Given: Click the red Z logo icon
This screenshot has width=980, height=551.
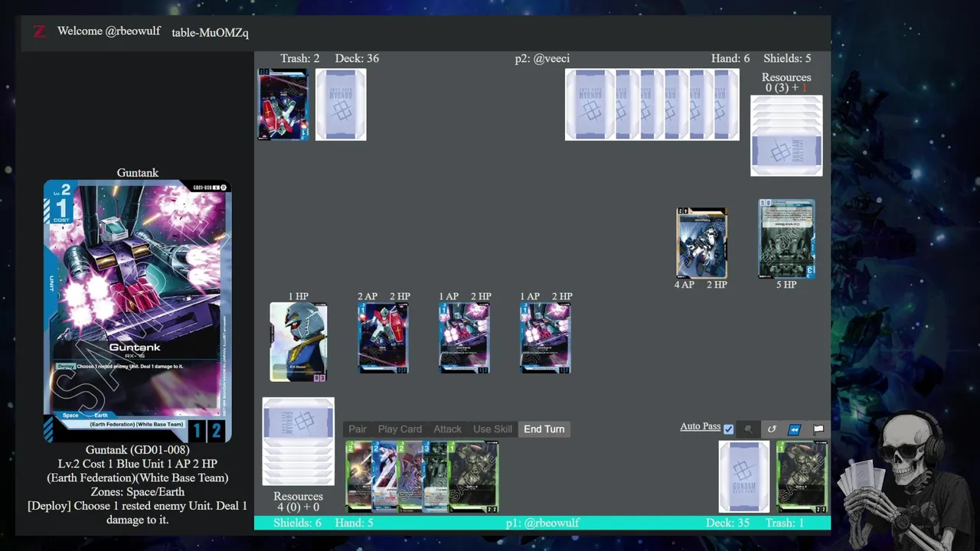Looking at the screenshot, I should (39, 31).
